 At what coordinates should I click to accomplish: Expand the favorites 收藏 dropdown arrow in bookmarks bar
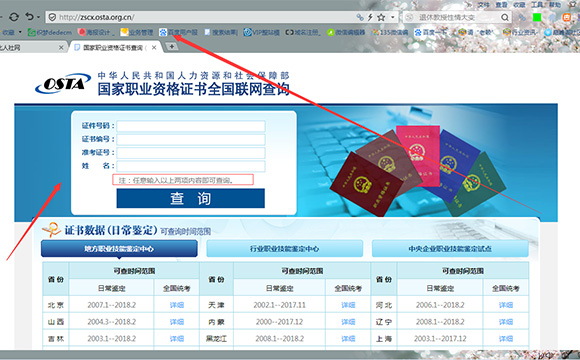(x=20, y=32)
